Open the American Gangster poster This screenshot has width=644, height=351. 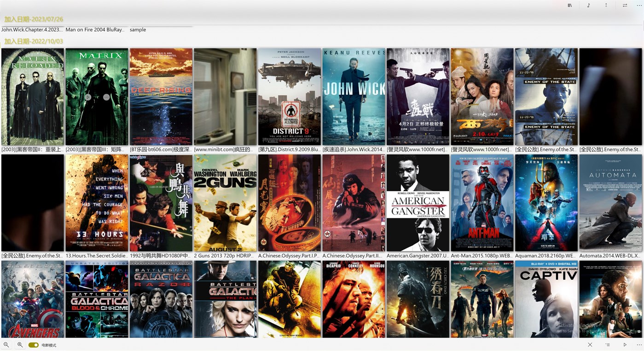[418, 203]
